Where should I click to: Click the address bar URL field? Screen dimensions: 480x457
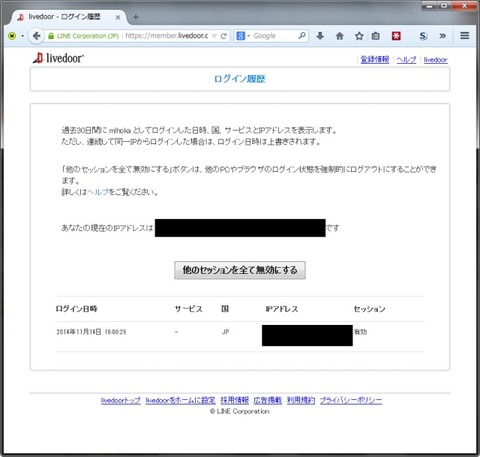pyautogui.click(x=167, y=36)
